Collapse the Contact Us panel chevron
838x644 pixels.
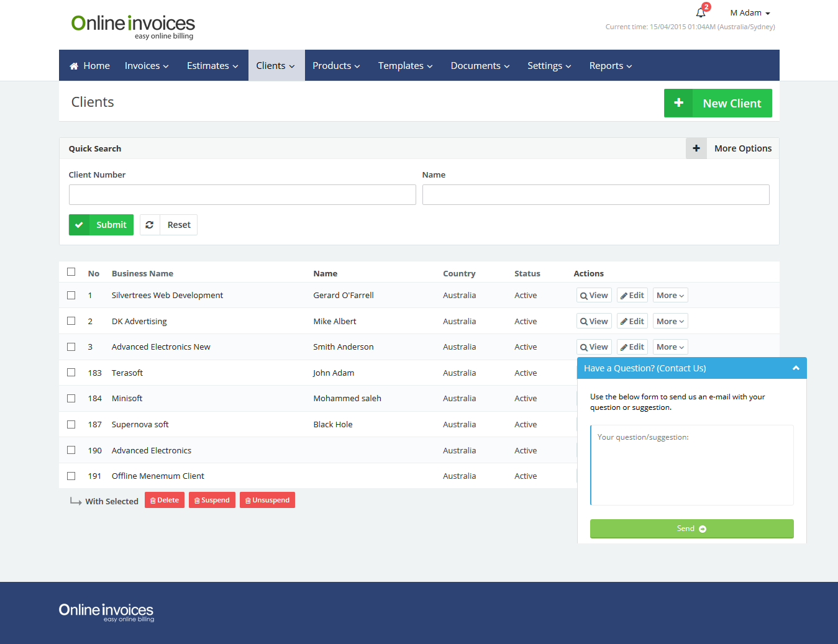[x=796, y=368]
